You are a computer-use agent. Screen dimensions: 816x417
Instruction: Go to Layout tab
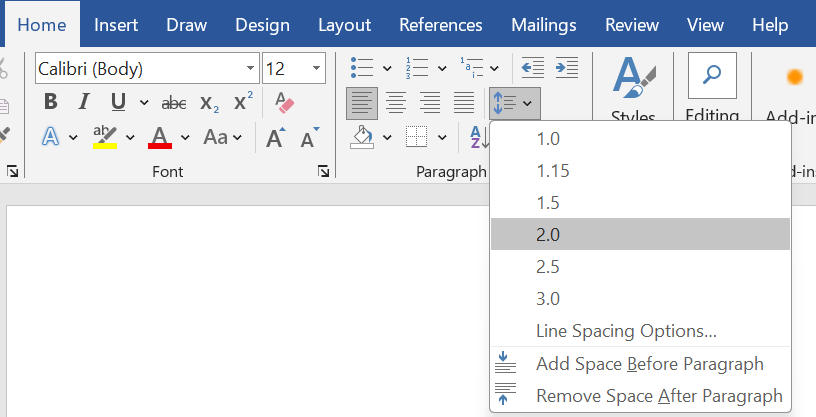345,24
